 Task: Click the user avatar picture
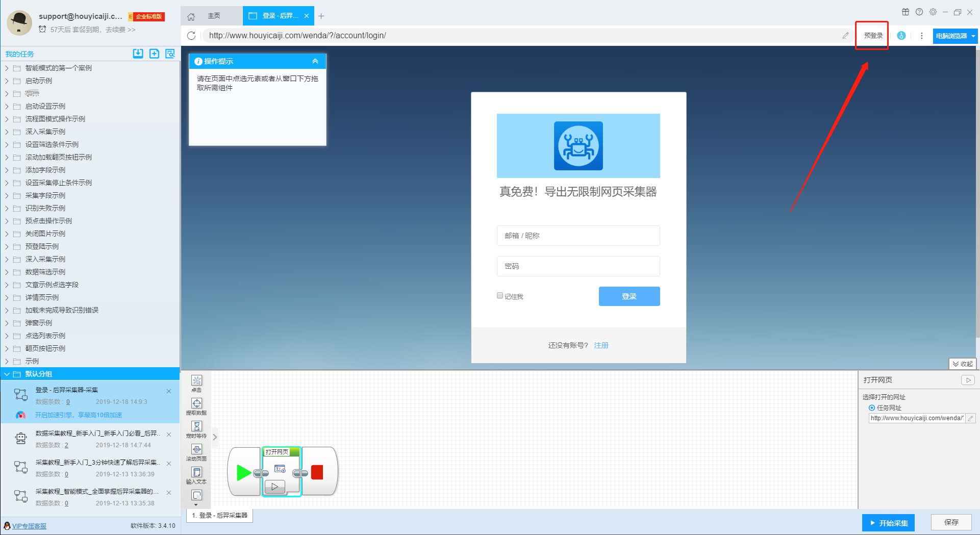click(x=19, y=22)
